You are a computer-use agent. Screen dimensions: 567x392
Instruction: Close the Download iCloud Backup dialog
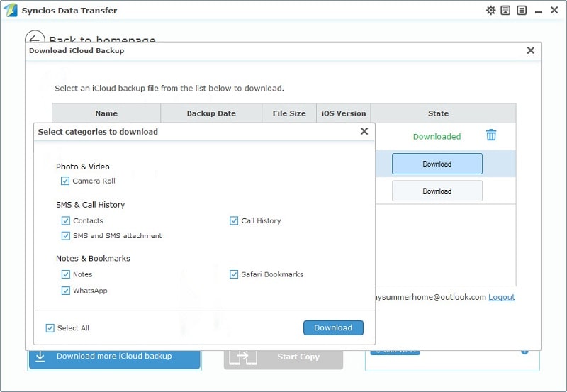click(x=530, y=50)
